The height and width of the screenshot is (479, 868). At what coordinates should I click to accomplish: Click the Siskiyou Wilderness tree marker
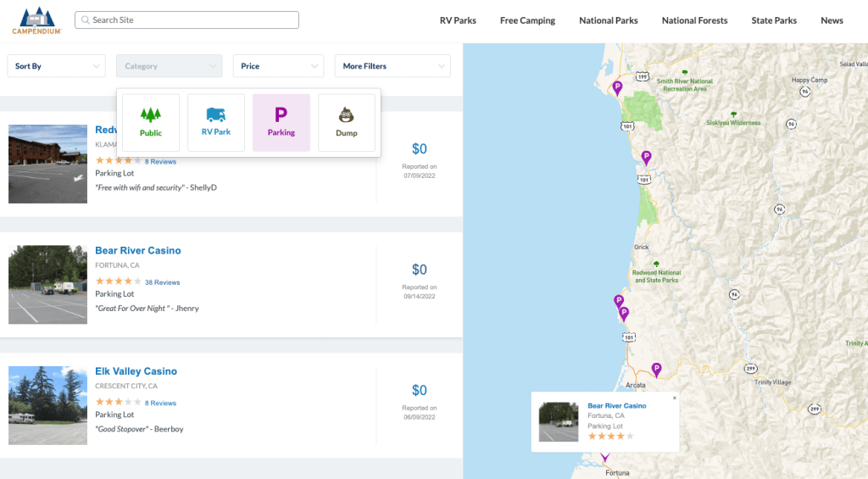733,114
